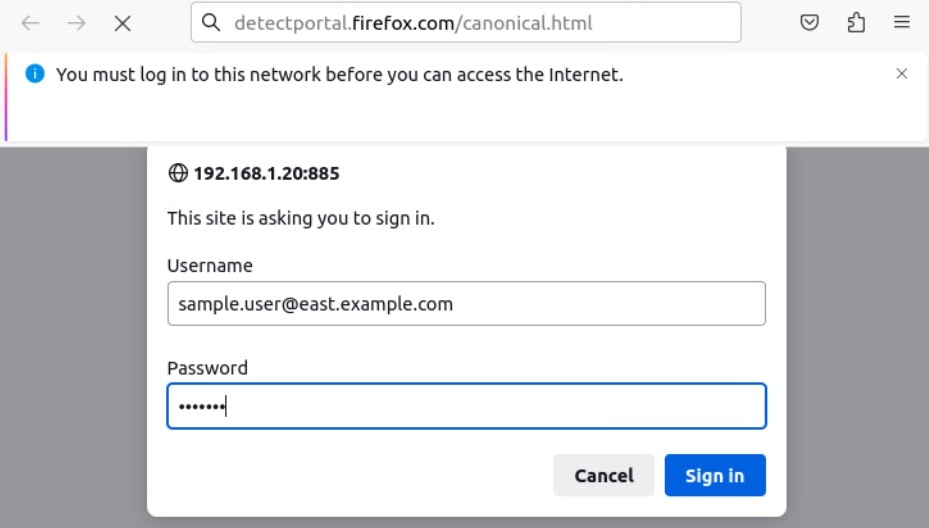Go back with the back arrow
929x528 pixels.
(30, 23)
